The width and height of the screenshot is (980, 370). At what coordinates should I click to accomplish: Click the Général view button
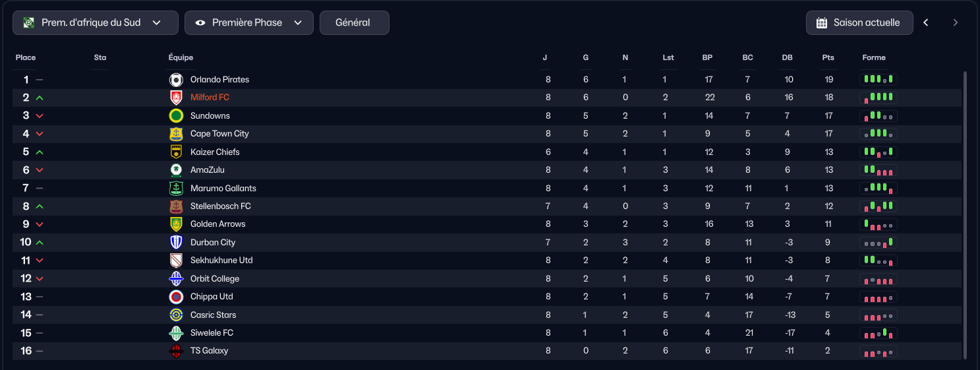(x=355, y=22)
